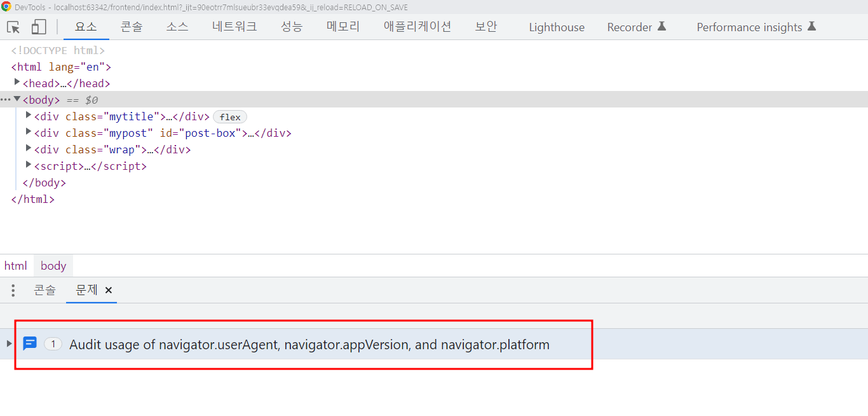Open the 보안 tab
Image resolution: width=868 pixels, height=416 pixels.
pos(486,27)
